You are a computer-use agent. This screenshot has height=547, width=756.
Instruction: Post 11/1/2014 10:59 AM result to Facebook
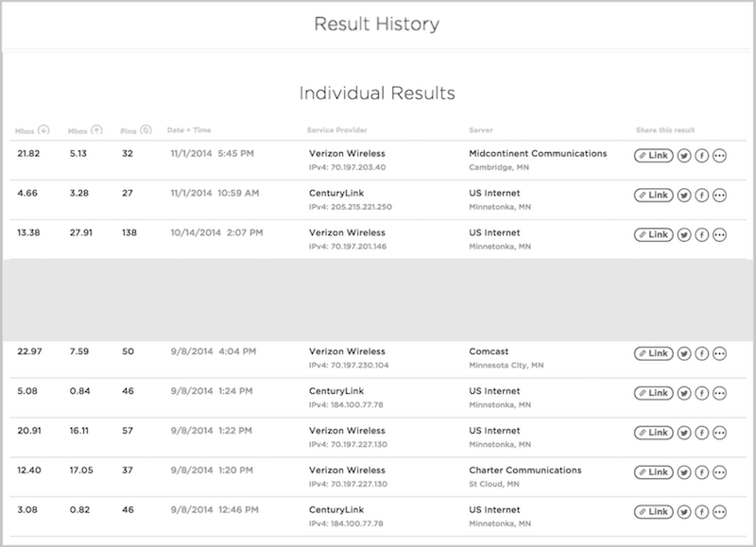(702, 196)
